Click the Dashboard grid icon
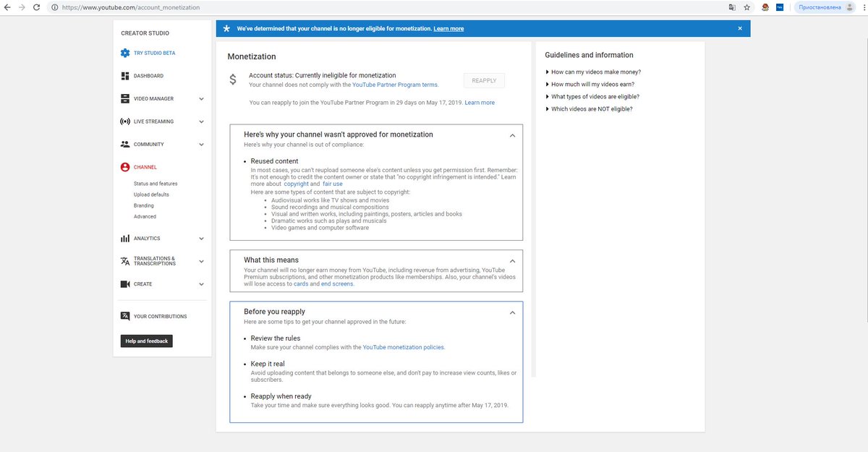This screenshot has height=452, width=868. click(125, 76)
